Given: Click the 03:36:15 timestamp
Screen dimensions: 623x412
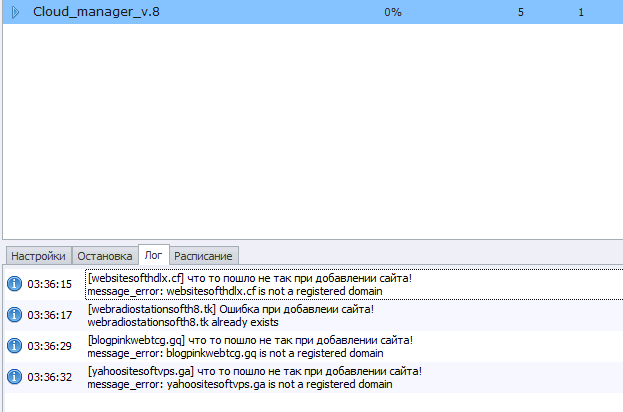Looking at the screenshot, I should click(x=50, y=284).
